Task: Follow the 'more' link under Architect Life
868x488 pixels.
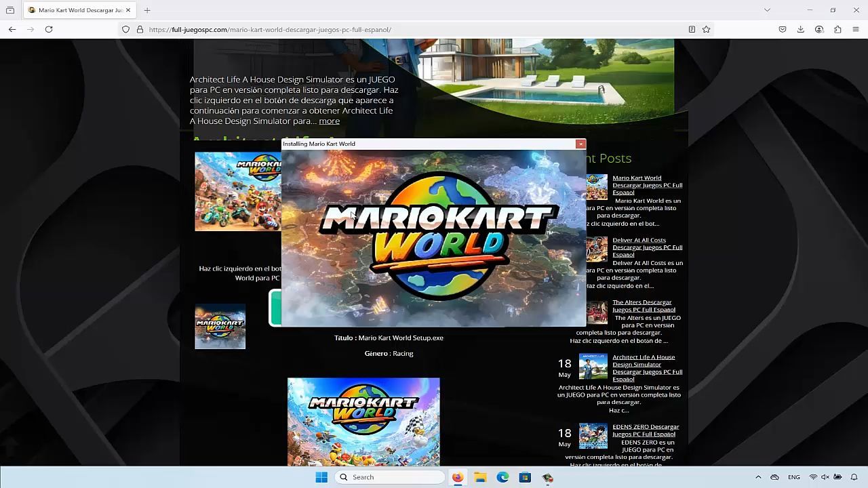Action: point(329,121)
